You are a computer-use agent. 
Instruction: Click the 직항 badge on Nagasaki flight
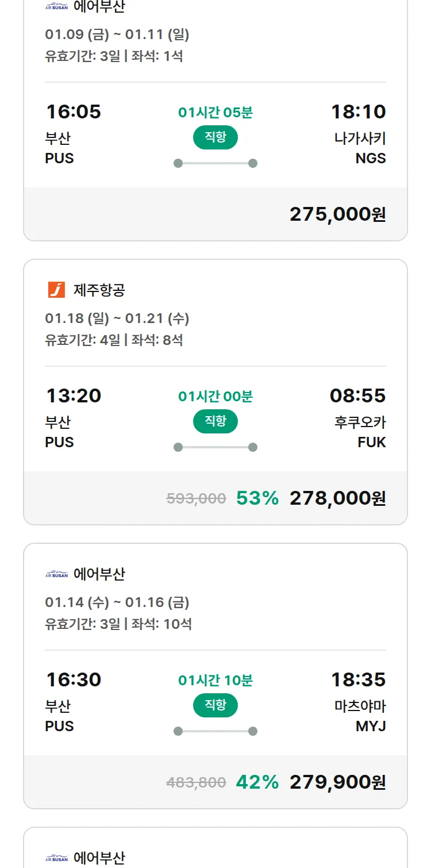coord(215,137)
